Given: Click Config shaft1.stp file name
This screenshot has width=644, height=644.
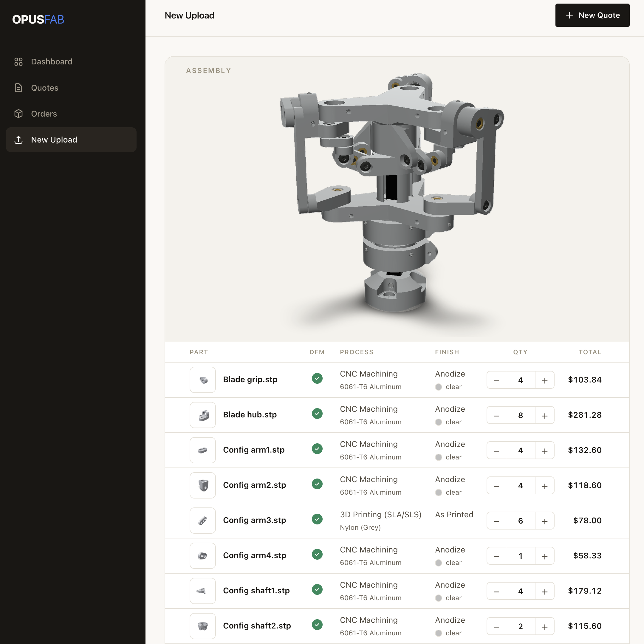Looking at the screenshot, I should click(256, 591).
